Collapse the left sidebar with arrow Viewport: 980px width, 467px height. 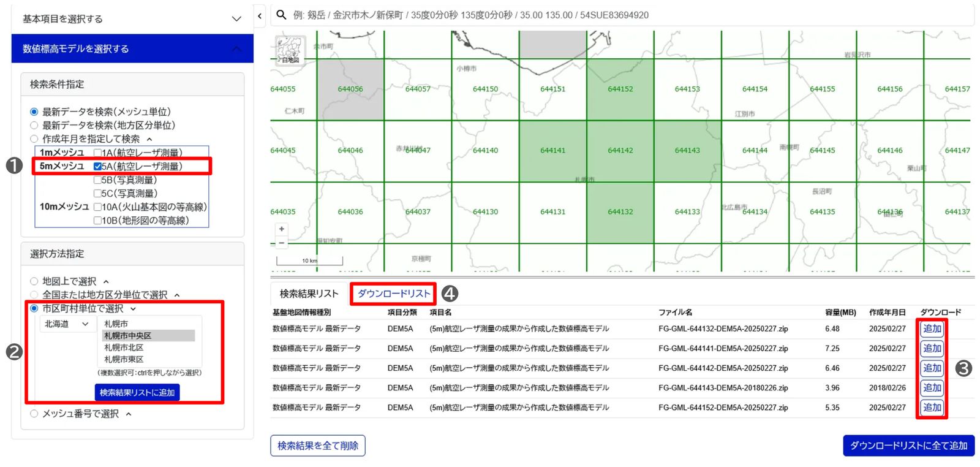click(260, 16)
